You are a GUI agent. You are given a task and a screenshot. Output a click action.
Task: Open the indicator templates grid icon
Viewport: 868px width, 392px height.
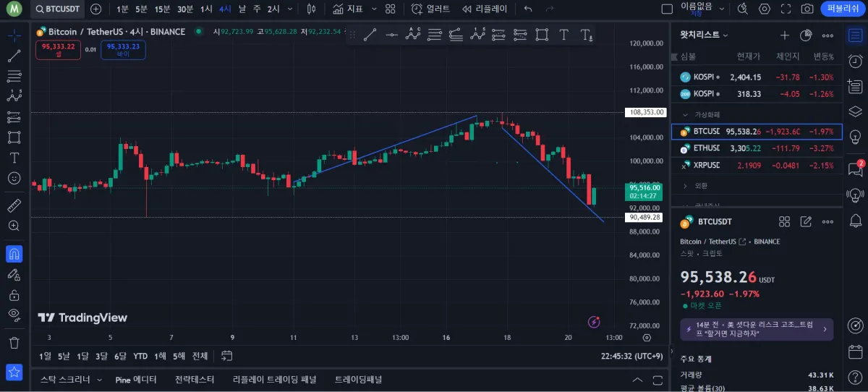(390, 9)
